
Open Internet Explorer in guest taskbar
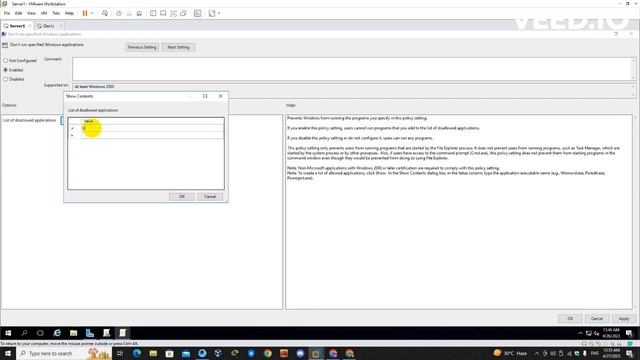(57, 333)
